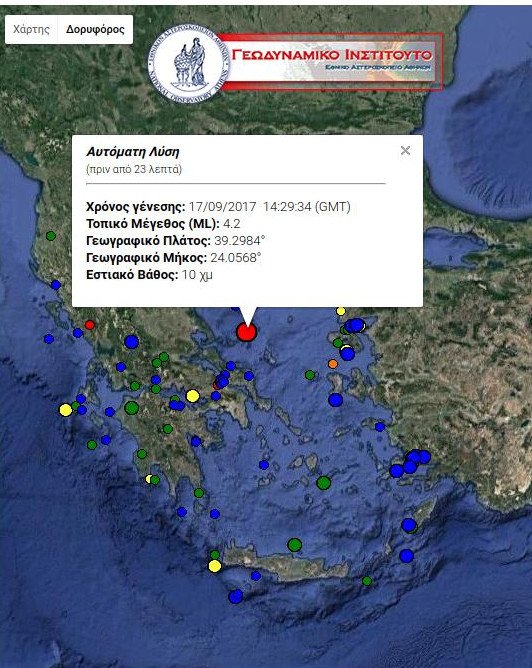Click the '(πριν από 23 λεπτά)' timestamp text
The width and height of the screenshot is (532, 668).
[x=134, y=169]
